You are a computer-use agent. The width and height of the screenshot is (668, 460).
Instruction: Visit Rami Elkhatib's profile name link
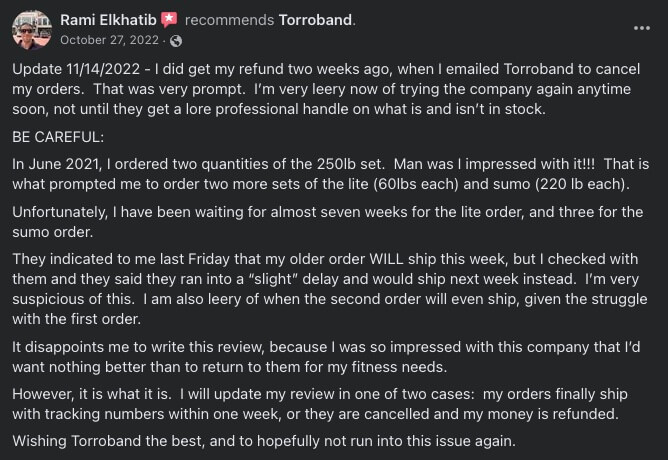(x=108, y=19)
